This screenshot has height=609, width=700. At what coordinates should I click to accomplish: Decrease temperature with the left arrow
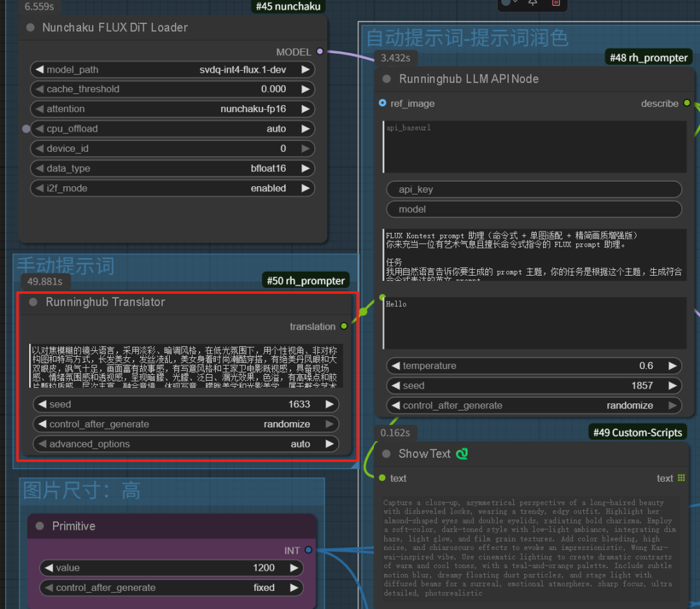(x=395, y=366)
